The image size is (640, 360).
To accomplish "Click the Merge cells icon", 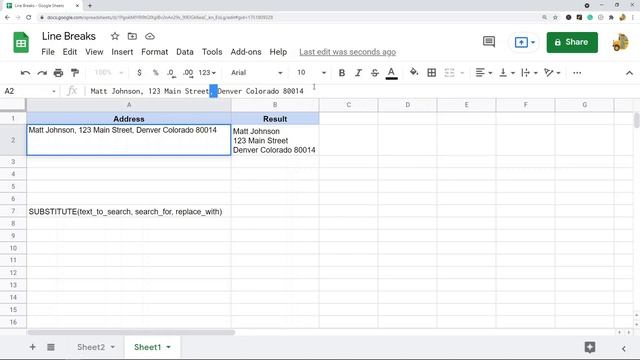I will (x=449, y=73).
